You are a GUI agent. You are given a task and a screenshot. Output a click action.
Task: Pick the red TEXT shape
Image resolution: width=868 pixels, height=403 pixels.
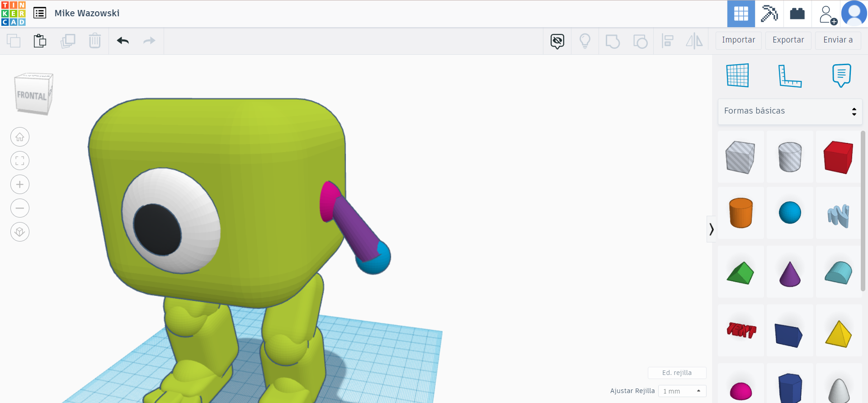pyautogui.click(x=741, y=331)
